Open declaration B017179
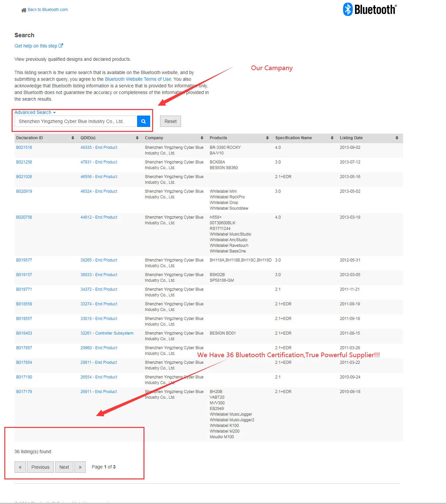Screen dimensions: 446x504 (24, 392)
